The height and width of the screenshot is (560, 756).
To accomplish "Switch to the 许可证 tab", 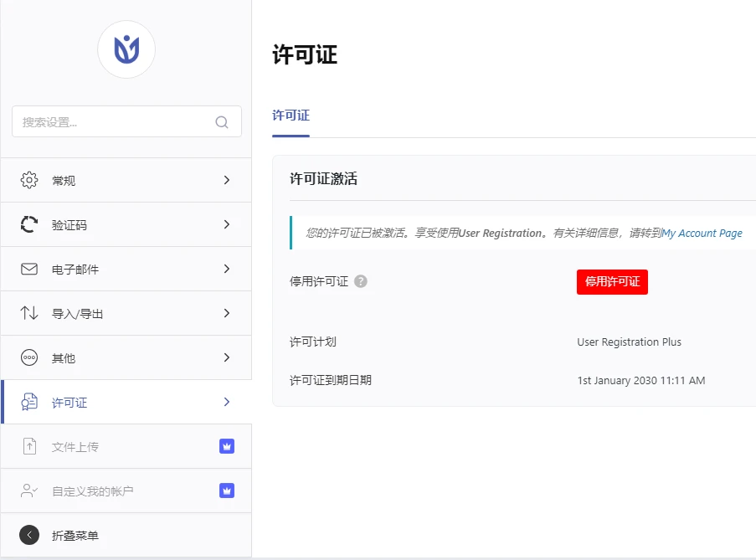I will (290, 114).
